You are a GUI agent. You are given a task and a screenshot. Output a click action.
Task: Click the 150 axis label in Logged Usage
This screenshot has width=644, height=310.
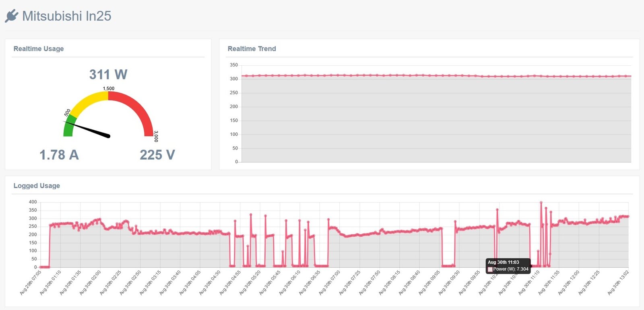(x=33, y=243)
